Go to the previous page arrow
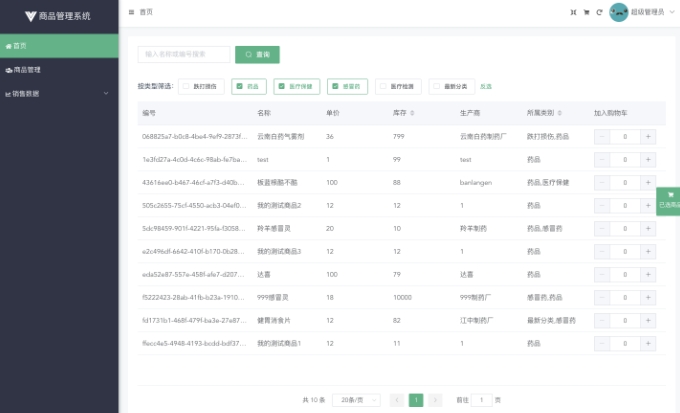680x413 pixels. [396, 400]
